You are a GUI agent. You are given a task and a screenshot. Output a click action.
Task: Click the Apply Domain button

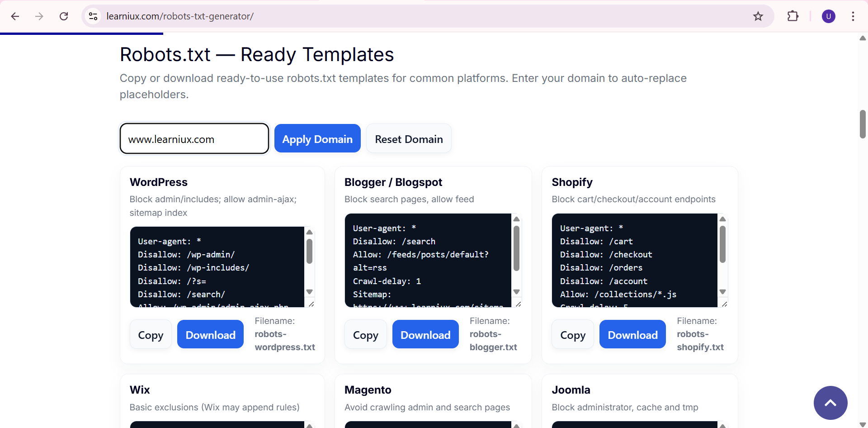coord(317,139)
